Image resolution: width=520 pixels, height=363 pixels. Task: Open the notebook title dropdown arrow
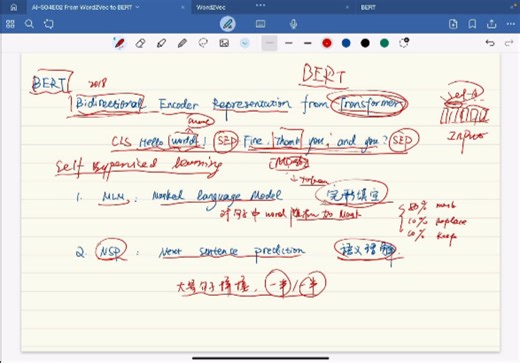coord(138,7)
